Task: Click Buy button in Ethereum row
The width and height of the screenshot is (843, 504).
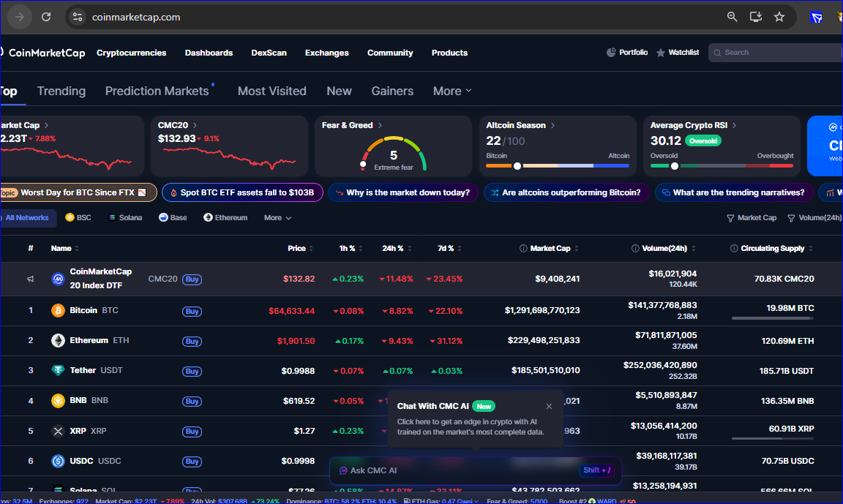Action: tap(192, 341)
